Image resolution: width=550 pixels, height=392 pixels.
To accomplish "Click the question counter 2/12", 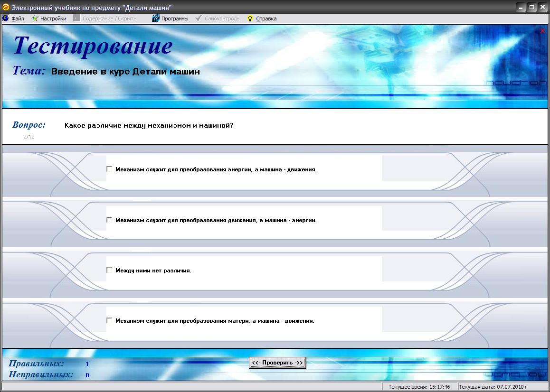I will 29,137.
